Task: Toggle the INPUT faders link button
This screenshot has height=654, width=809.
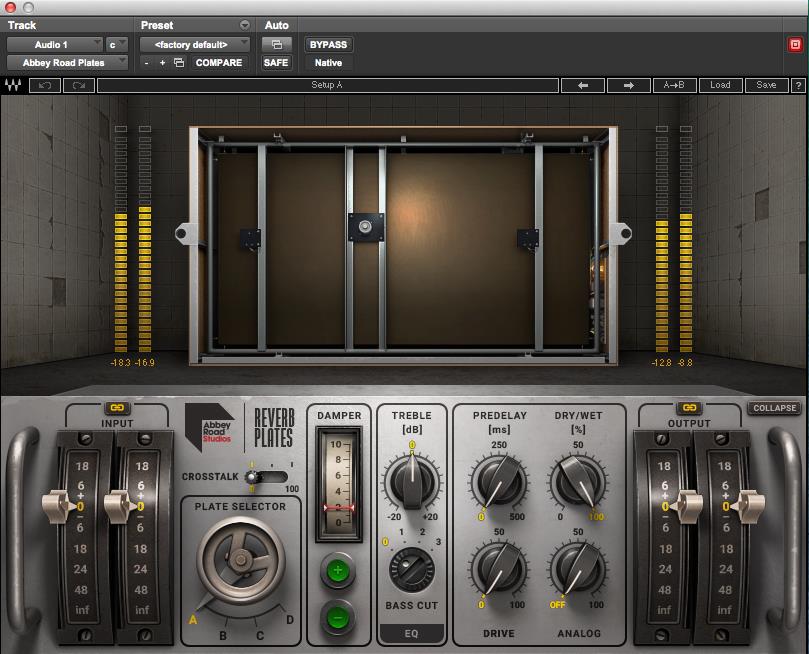Action: point(117,407)
